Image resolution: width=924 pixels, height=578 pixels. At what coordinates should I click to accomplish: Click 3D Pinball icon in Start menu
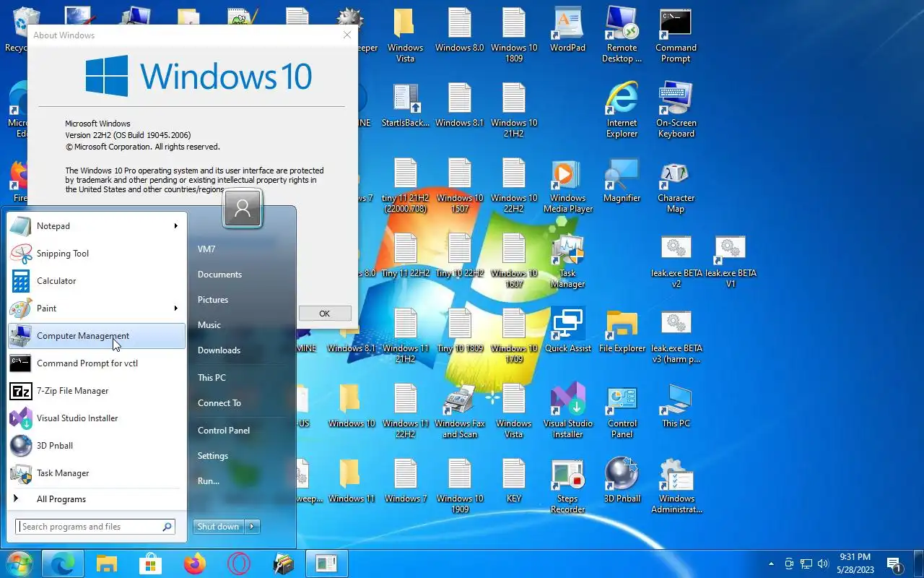(x=20, y=446)
